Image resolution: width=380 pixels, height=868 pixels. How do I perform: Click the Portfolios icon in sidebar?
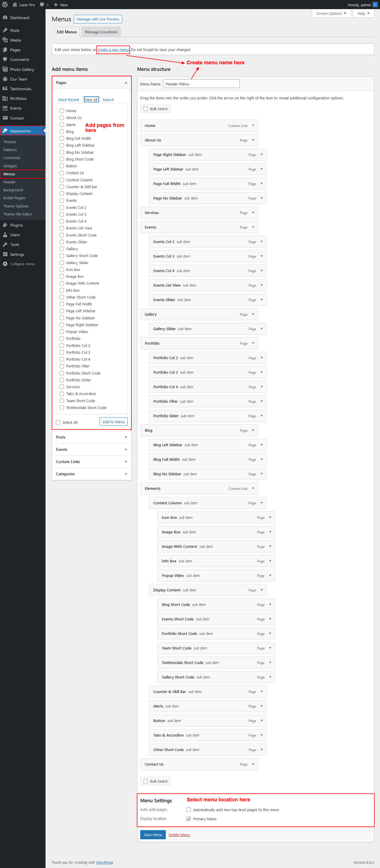(5, 98)
